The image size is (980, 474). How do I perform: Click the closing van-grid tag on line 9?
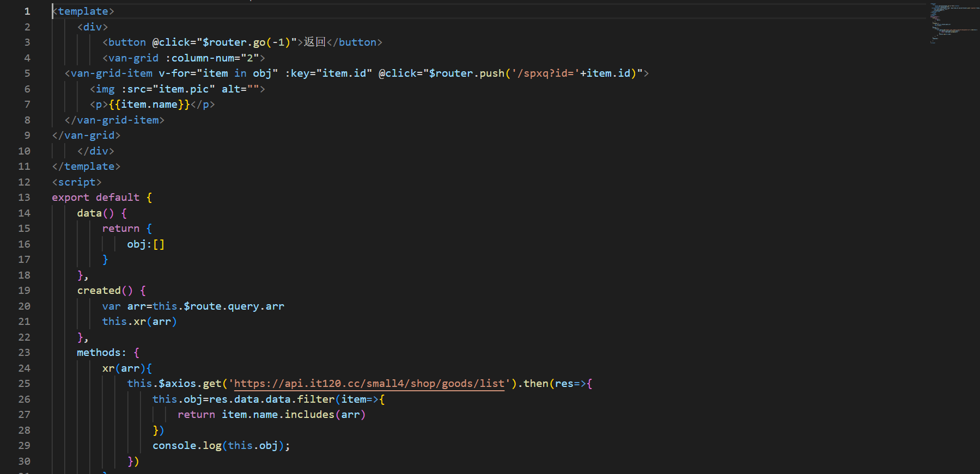tap(86, 136)
